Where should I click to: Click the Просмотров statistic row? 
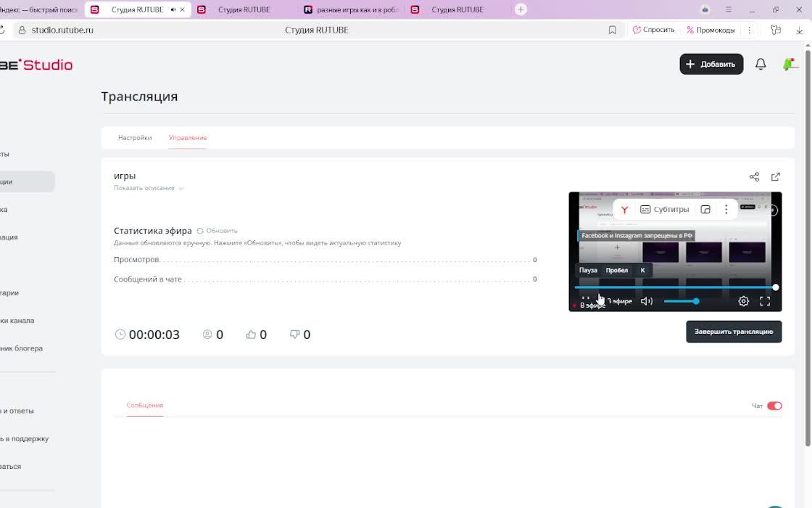pos(326,260)
